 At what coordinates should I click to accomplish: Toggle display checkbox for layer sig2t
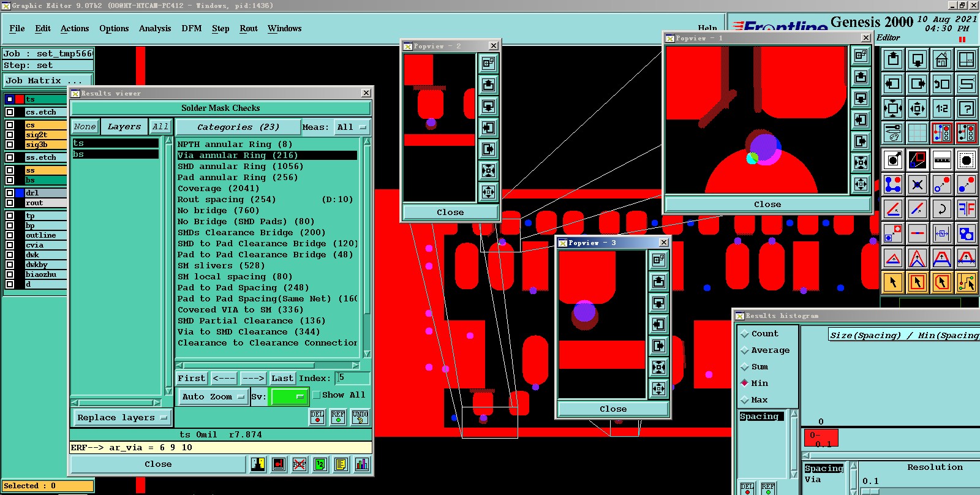(x=10, y=135)
